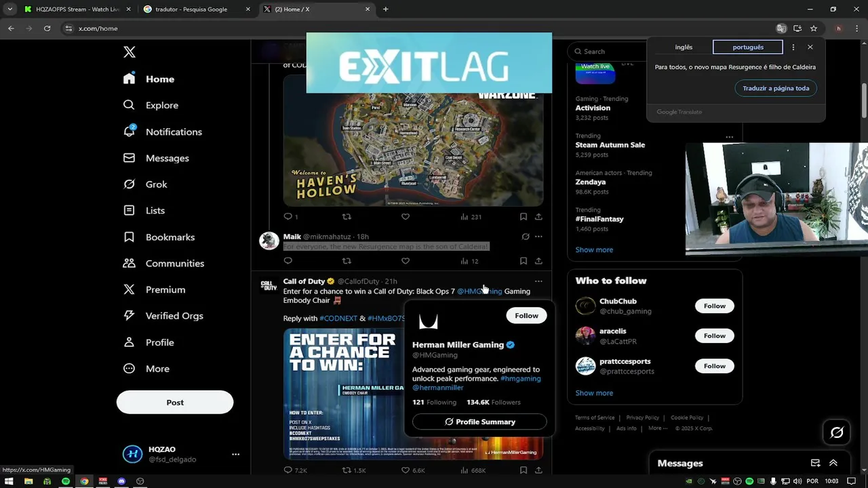The width and height of the screenshot is (868, 488).
Task: Reply to Maik's tweet
Action: point(288,261)
